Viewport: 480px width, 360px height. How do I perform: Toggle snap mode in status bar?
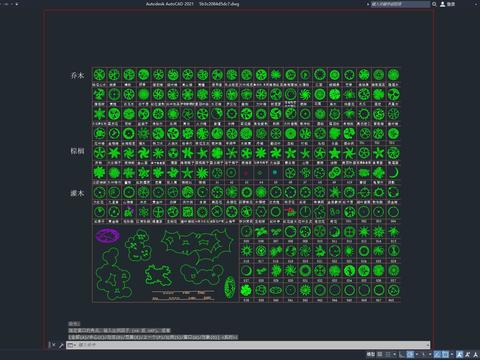(387, 354)
